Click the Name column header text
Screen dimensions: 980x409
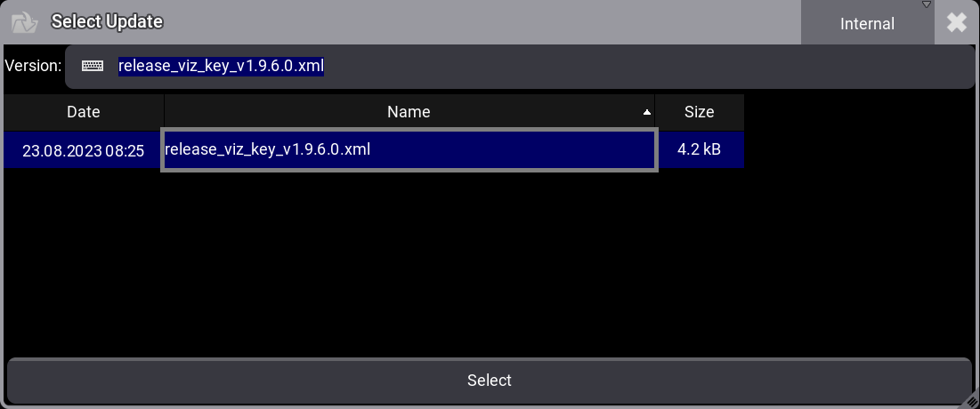409,112
